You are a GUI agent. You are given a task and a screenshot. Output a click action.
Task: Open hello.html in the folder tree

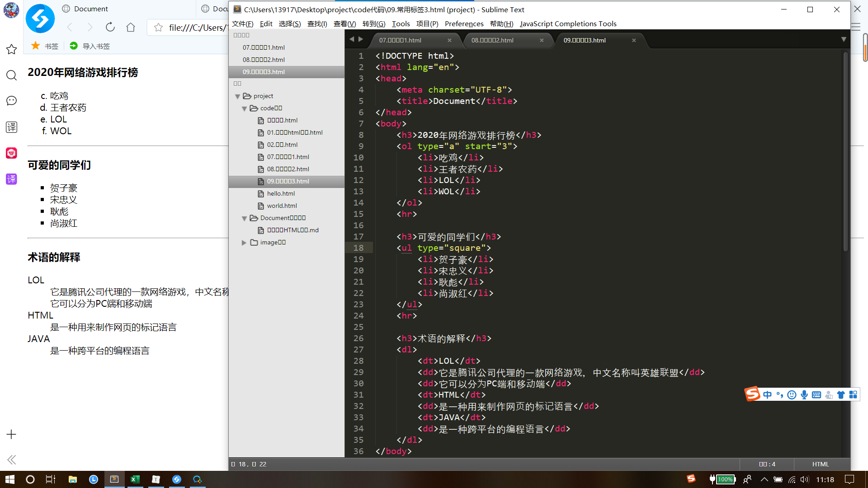[x=281, y=193]
